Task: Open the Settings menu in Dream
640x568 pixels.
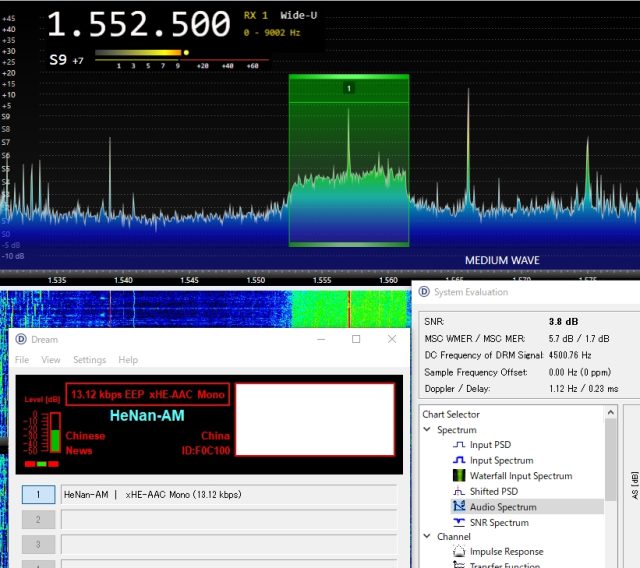Action: [89, 360]
